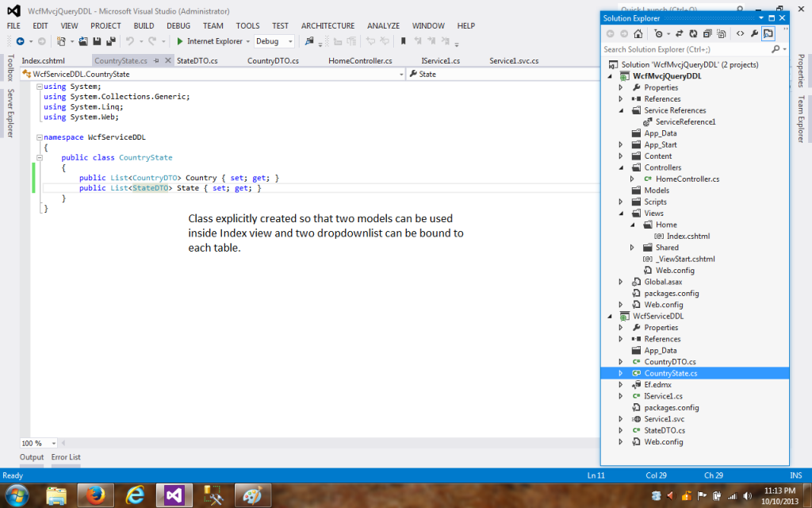This screenshot has height=508, width=812.
Task: Open the Team Explorer side tab
Action: [x=801, y=119]
